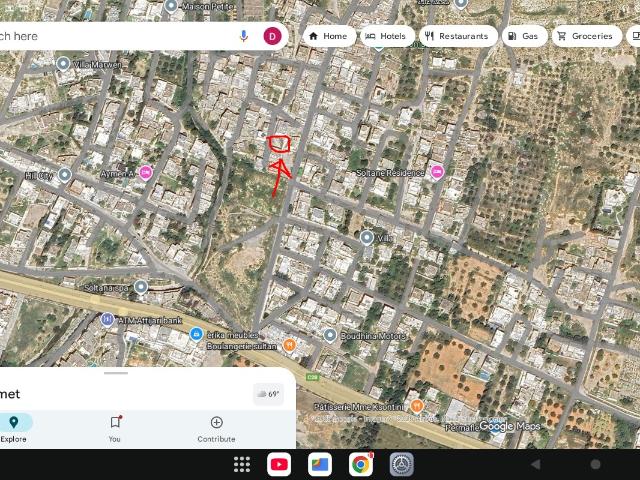Go to the Contribute tab

(x=216, y=428)
